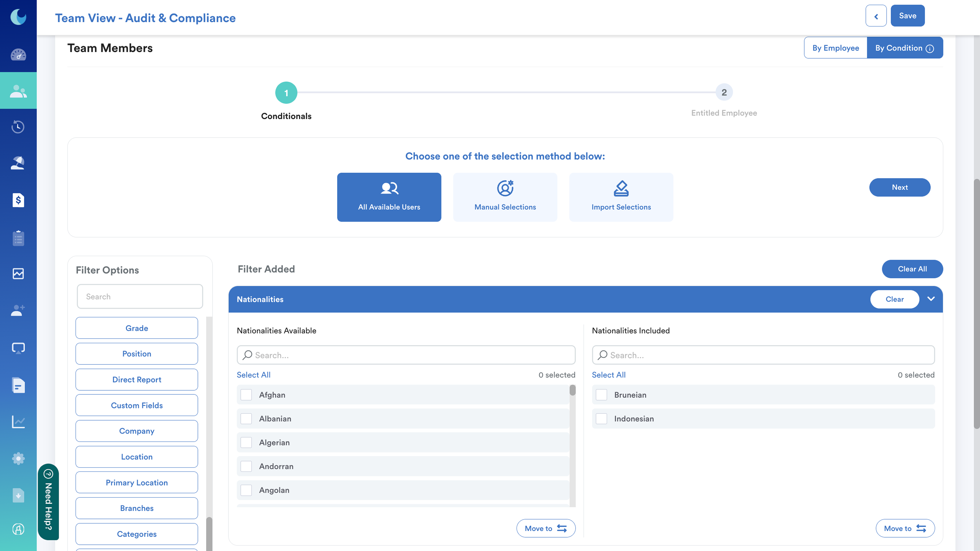
Task: Open the time history clock icon
Action: [x=18, y=127]
